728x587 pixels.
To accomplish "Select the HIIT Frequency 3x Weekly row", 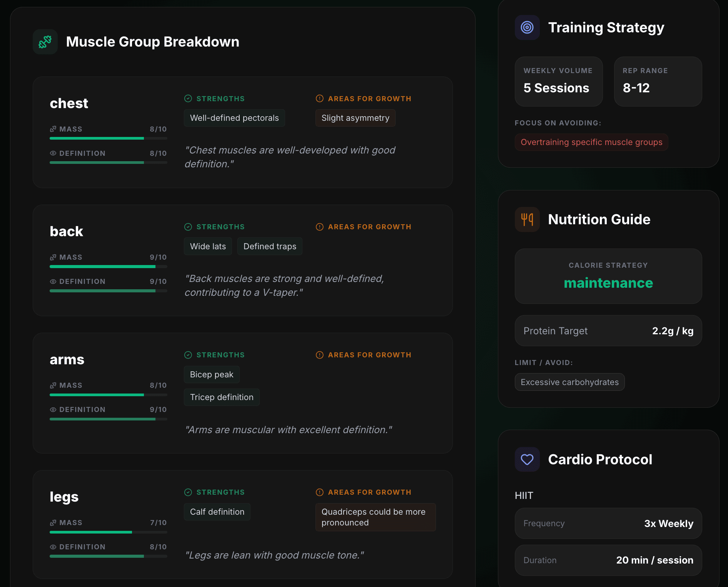I will [608, 524].
